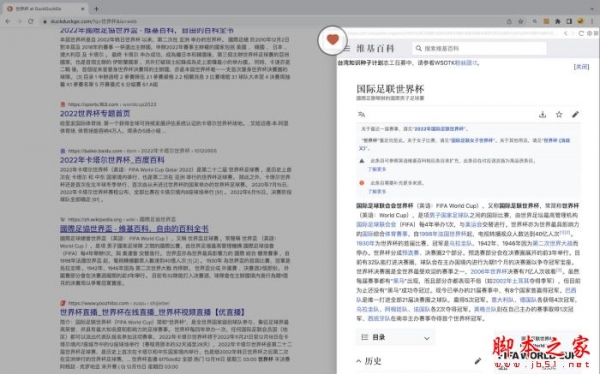
Task: Click the share icon in the address bar
Action: [x=509, y=21]
